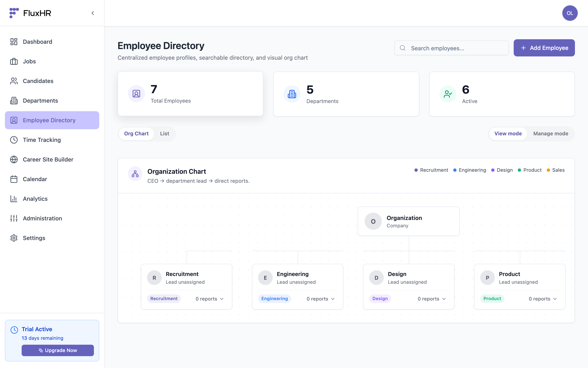This screenshot has height=368, width=588.
Task: Open Settings from sidebar
Action: coord(52,238)
